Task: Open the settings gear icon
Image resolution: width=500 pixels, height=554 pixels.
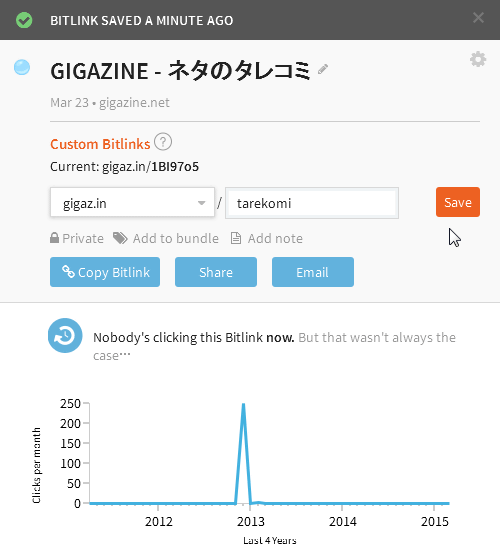Action: [478, 59]
